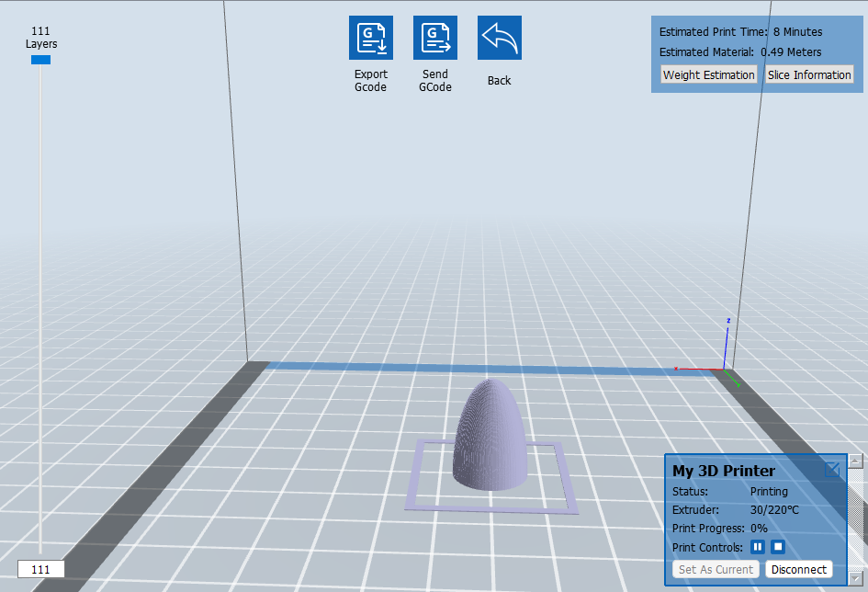Click the blue layer slider handle

pyautogui.click(x=40, y=60)
